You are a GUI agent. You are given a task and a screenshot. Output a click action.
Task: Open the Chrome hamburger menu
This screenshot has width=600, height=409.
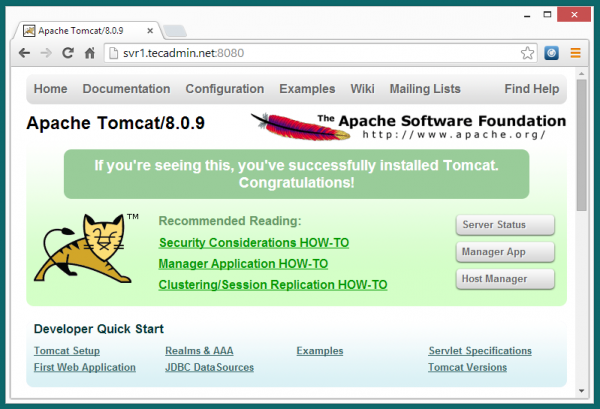tap(575, 52)
